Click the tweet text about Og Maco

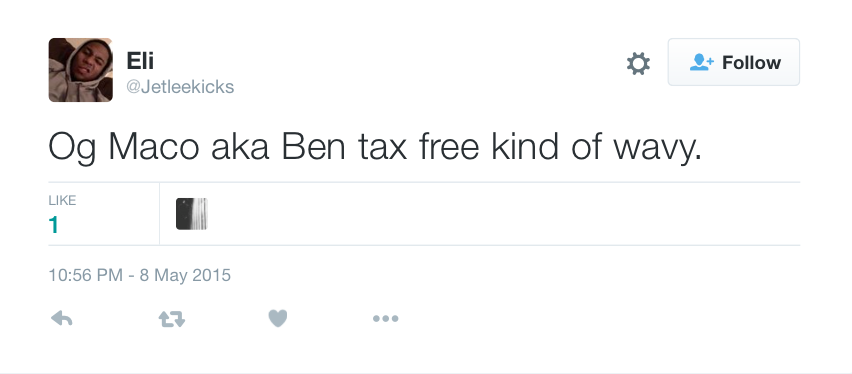375,146
